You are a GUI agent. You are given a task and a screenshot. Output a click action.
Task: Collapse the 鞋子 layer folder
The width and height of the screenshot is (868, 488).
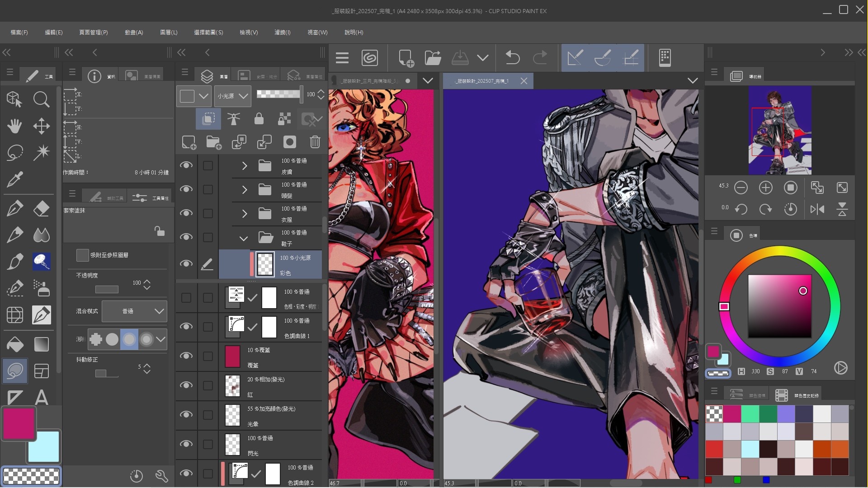click(244, 238)
